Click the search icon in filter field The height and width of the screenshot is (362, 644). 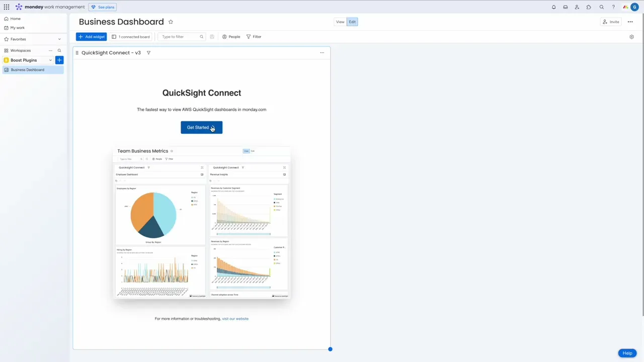point(201,37)
